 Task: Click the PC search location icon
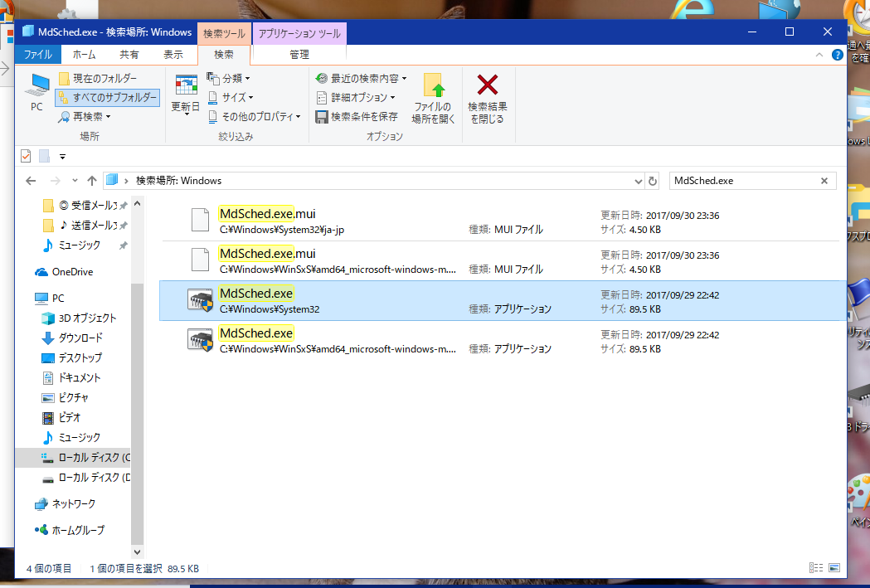(x=36, y=93)
